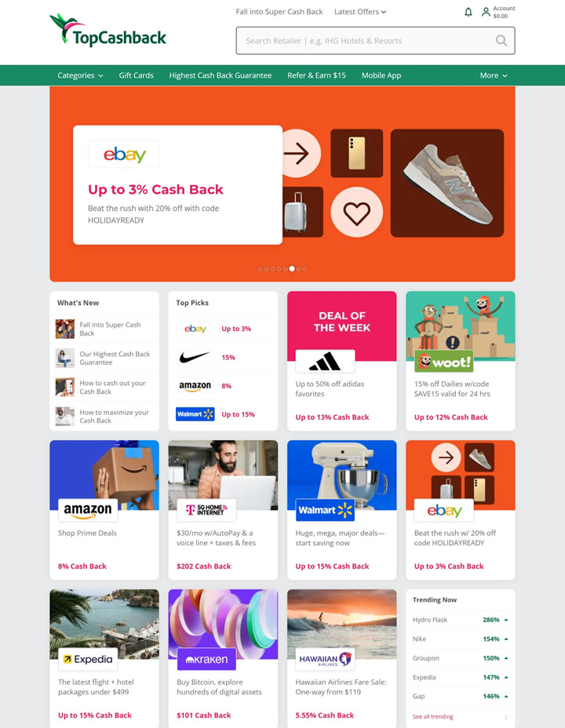The width and height of the screenshot is (565, 728).
Task: Click the Hydro Flask 286% trending row
Action: (x=460, y=620)
